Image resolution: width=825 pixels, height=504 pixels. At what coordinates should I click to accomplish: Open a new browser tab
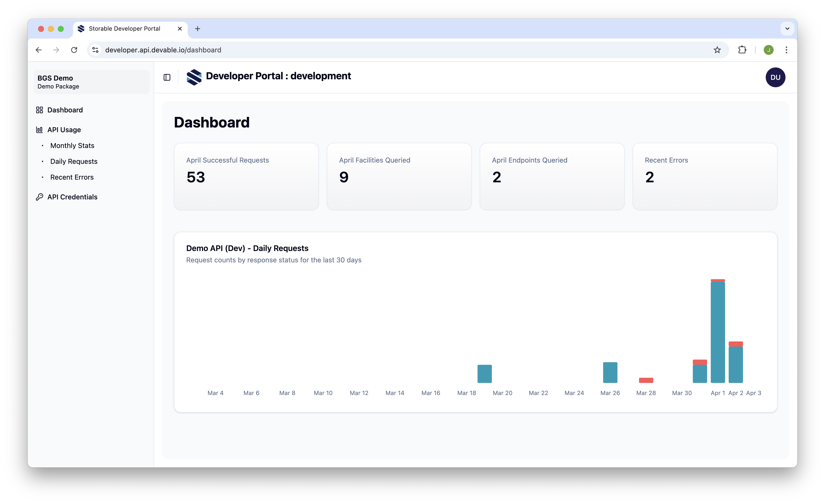click(198, 29)
